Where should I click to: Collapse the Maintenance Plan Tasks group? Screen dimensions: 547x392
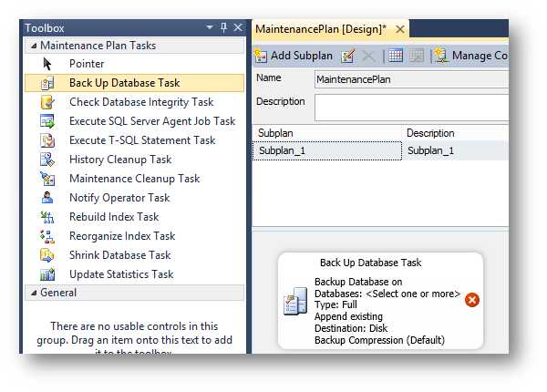(34, 46)
